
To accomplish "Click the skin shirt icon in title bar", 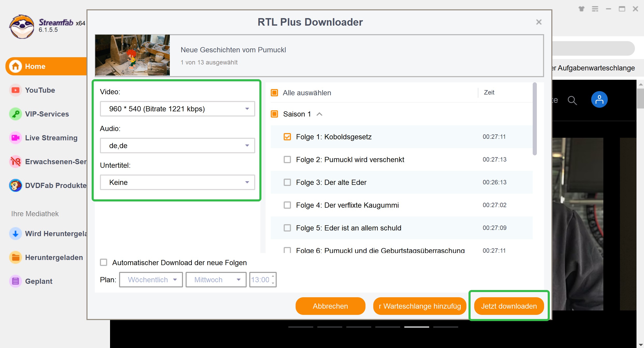I will tap(582, 9).
